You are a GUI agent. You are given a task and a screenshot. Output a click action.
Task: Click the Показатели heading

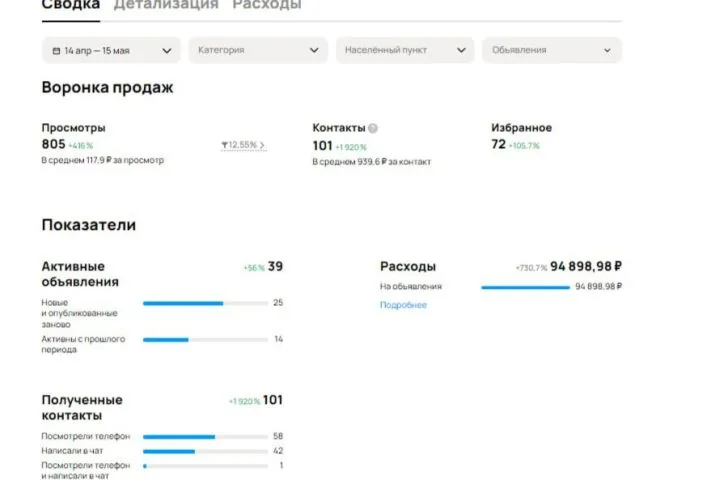pyautogui.click(x=89, y=225)
